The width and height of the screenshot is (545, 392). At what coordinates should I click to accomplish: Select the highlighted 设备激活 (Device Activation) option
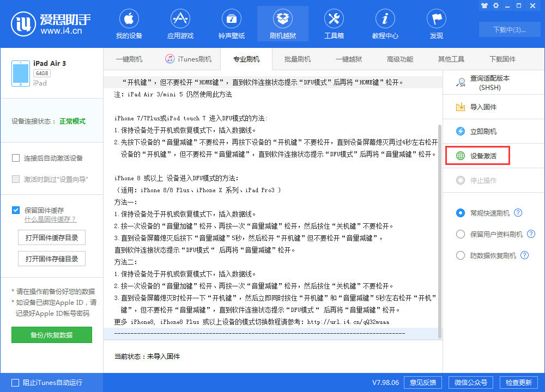coord(480,155)
